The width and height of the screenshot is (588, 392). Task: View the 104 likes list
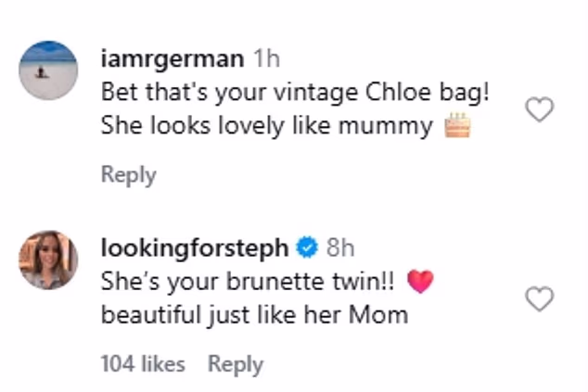(143, 364)
